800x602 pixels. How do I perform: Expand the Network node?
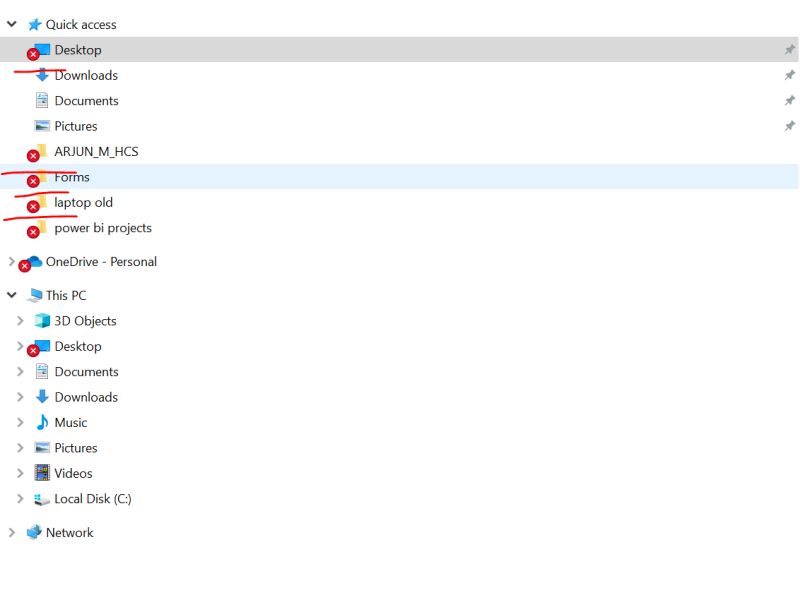point(12,532)
